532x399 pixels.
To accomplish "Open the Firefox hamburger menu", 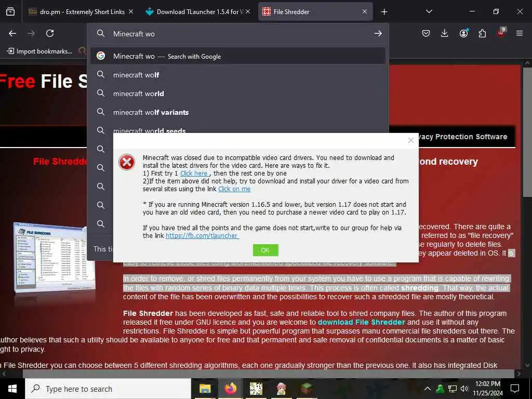I will click(520, 33).
